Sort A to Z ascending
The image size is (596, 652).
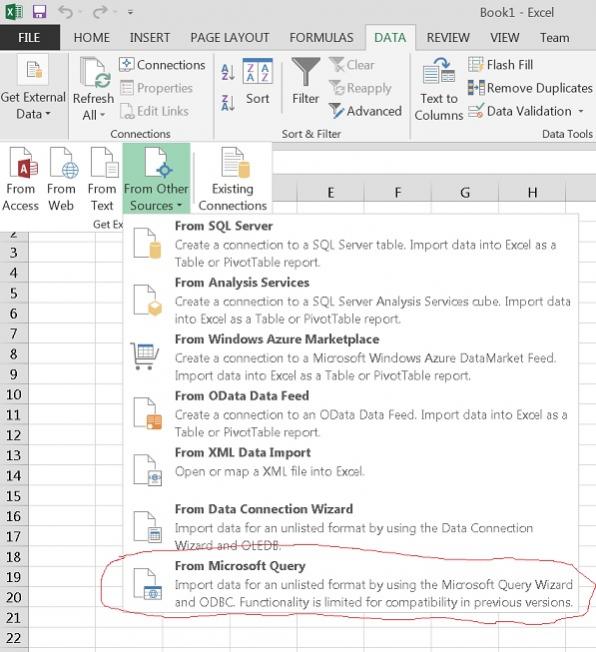[x=228, y=72]
